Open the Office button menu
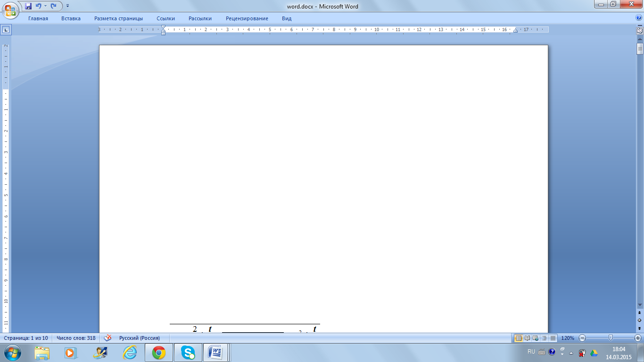This screenshot has height=362, width=644. pos(10,10)
